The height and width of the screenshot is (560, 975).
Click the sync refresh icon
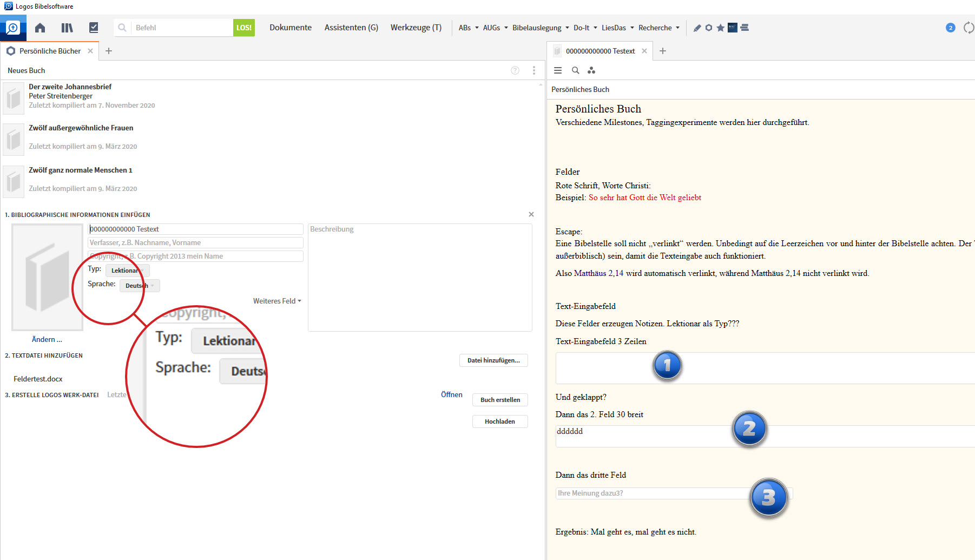969,28
